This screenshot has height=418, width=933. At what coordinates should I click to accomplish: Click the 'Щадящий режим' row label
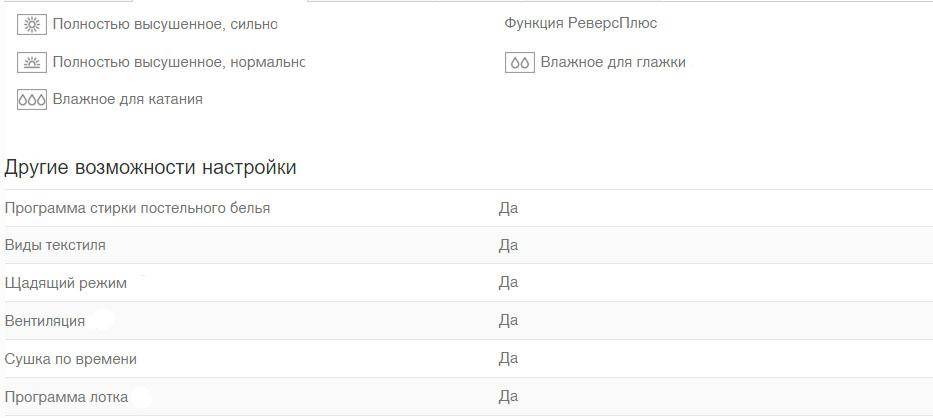pyautogui.click(x=65, y=283)
